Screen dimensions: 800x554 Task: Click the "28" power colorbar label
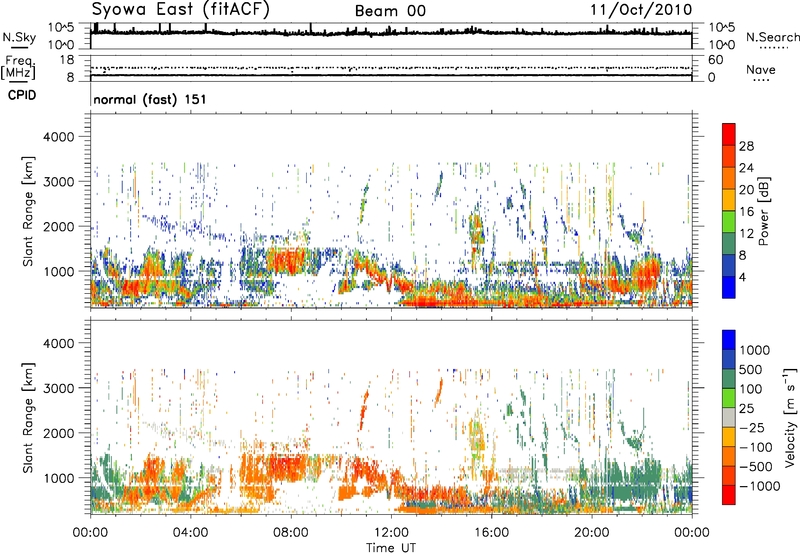[746, 146]
